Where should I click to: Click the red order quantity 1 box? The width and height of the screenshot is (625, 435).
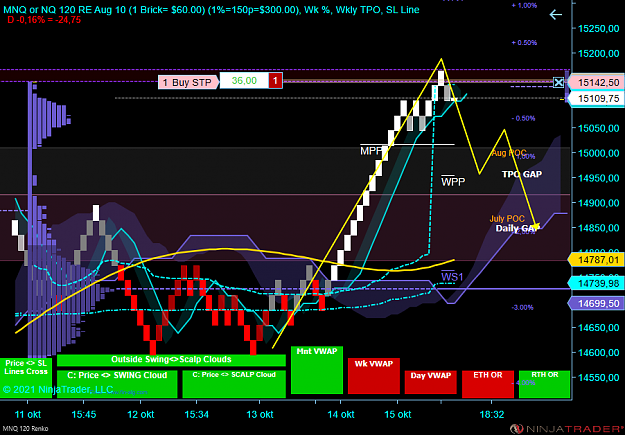coord(275,81)
